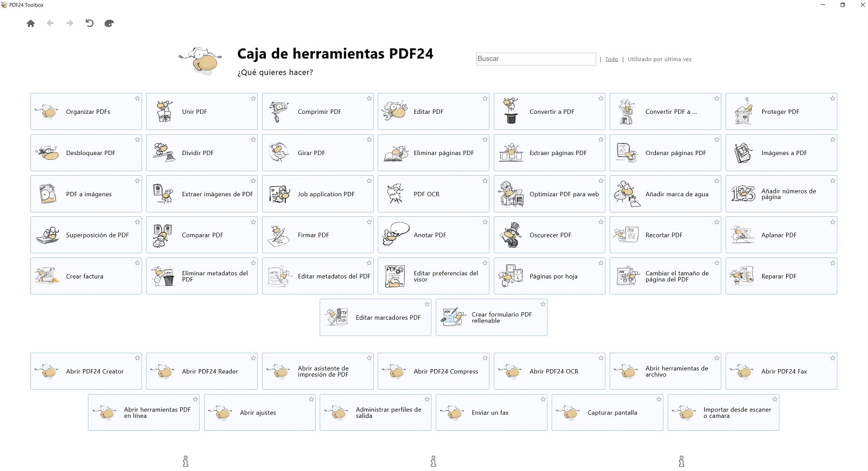
Task: Toggle the favorite star on Organizar PDFs
Action: click(137, 99)
